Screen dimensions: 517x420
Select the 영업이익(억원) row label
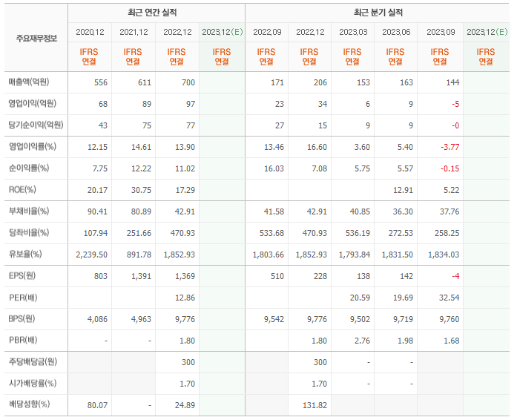tap(33, 104)
